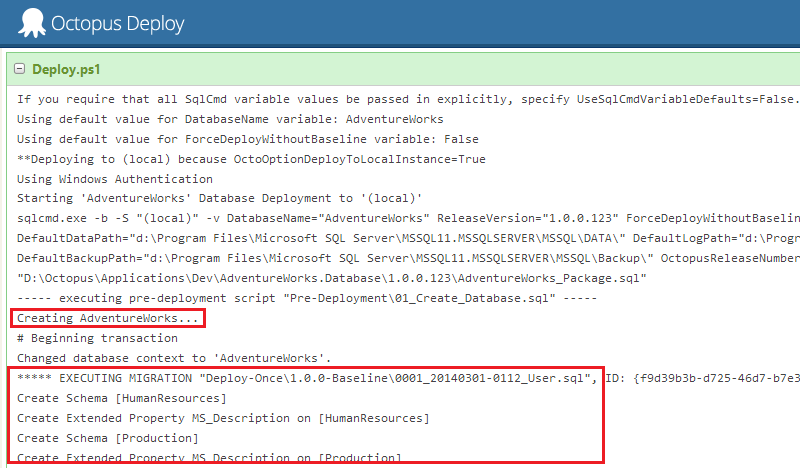Image resolution: width=800 pixels, height=468 pixels.
Task: Click the 'Using Windows Authentication' line
Action: pos(104,179)
